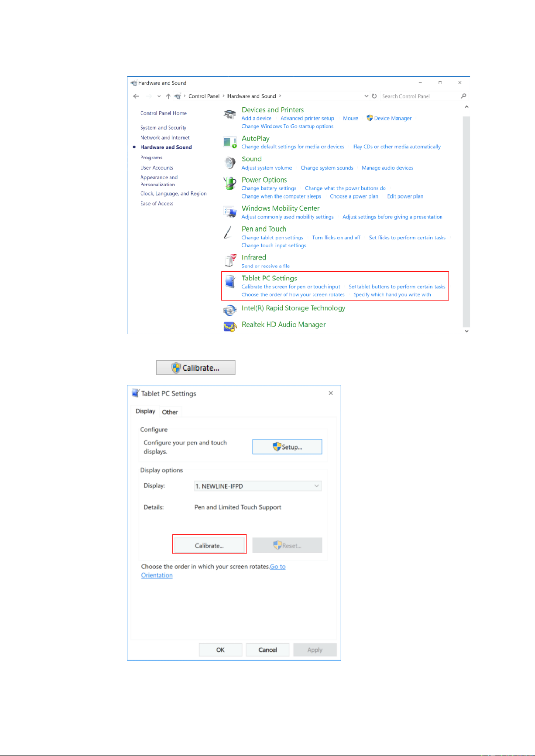Click the scrollbar down arrow
The height and width of the screenshot is (756, 535).
(467, 331)
